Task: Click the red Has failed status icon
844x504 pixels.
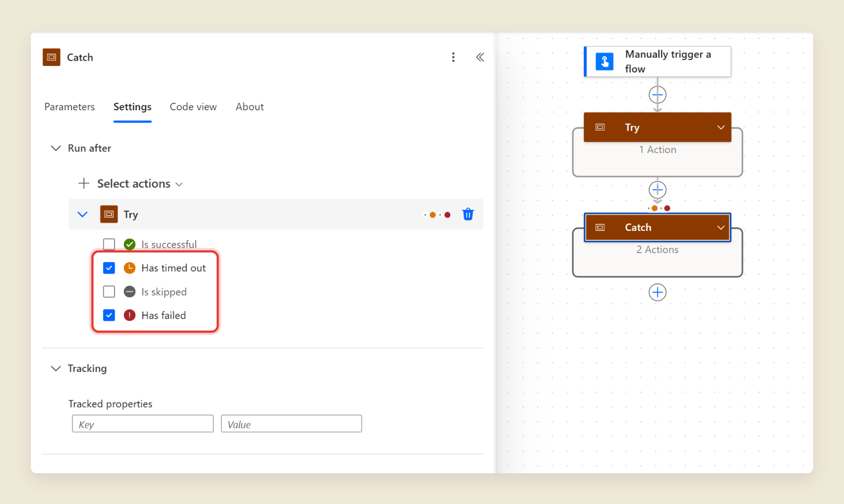Action: 130,315
